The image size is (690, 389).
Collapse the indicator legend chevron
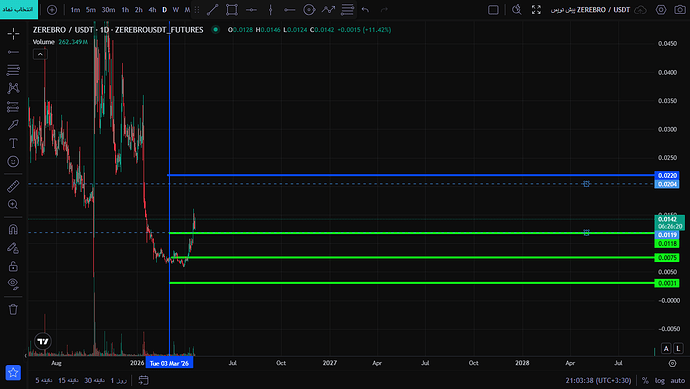pos(40,54)
